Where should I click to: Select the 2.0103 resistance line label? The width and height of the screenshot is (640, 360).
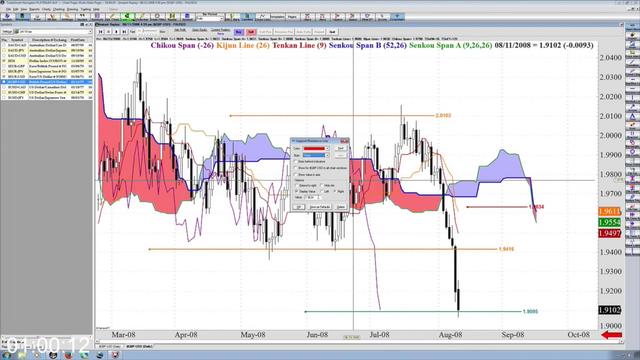pos(443,116)
